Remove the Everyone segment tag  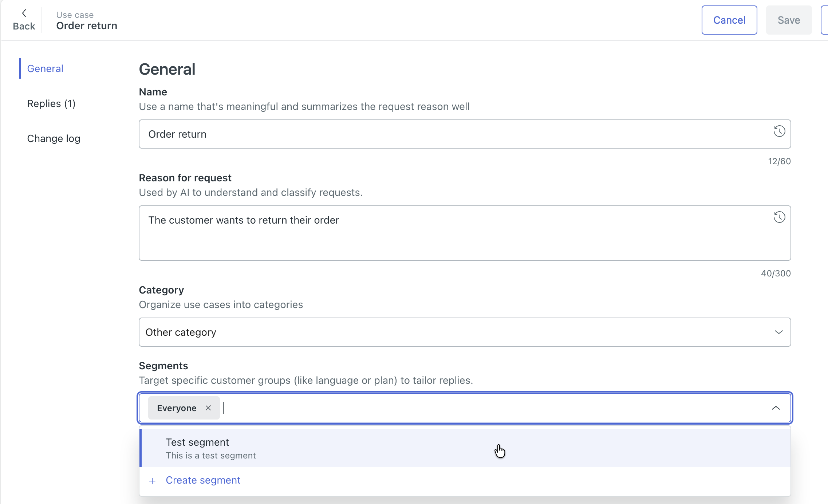pos(208,408)
